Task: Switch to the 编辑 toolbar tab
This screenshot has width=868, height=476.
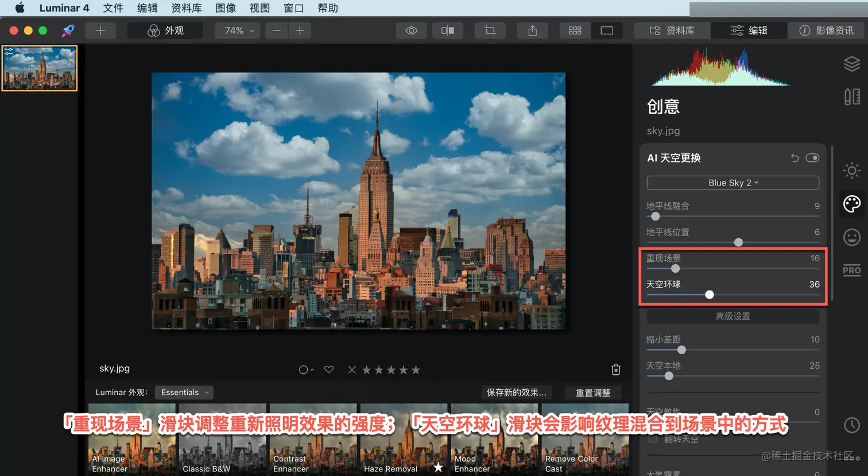Action: pyautogui.click(x=749, y=30)
